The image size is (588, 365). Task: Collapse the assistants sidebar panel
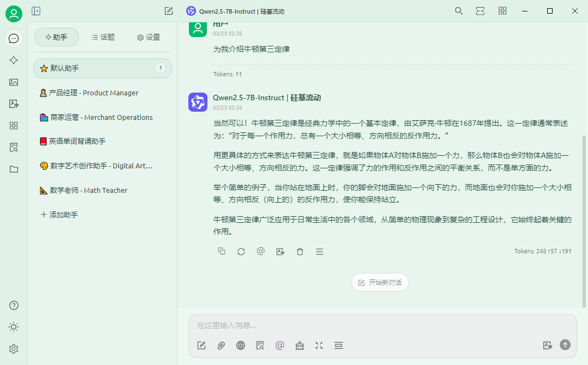[x=35, y=10]
